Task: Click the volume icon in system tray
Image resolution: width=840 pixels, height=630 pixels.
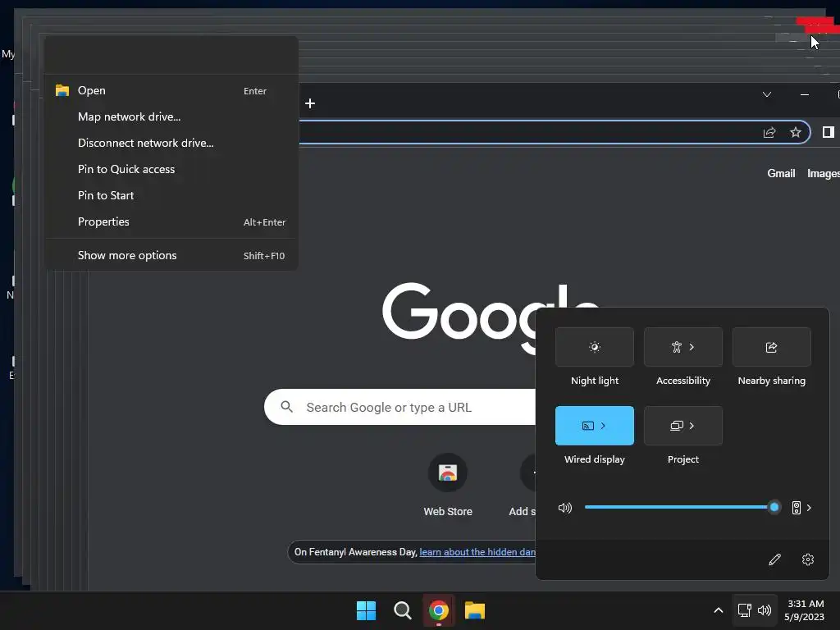Action: pyautogui.click(x=765, y=610)
